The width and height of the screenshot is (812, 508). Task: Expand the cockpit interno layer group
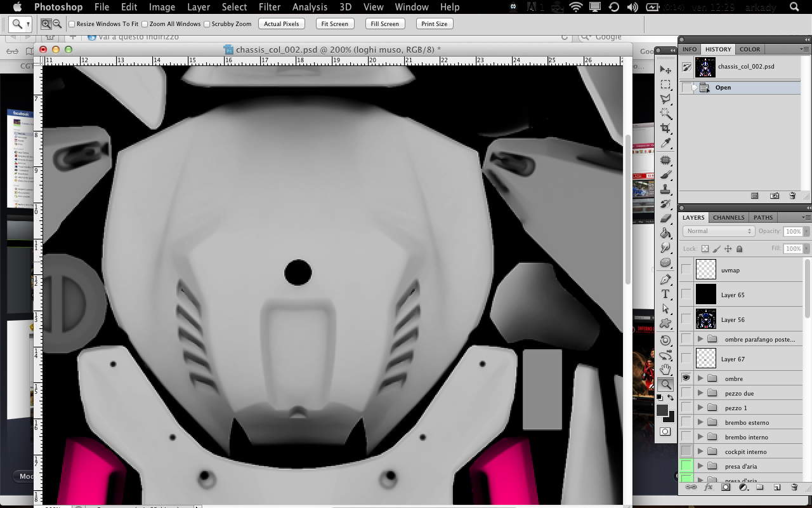[700, 451]
